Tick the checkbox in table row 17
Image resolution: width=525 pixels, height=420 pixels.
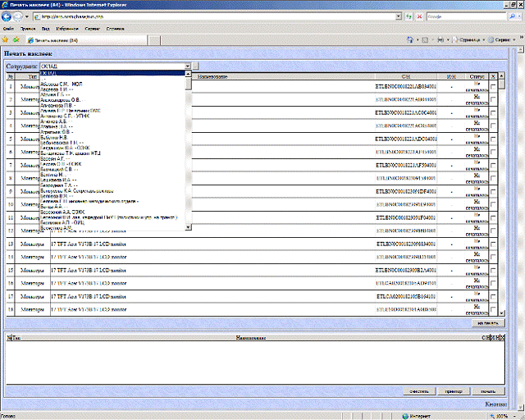[492, 295]
